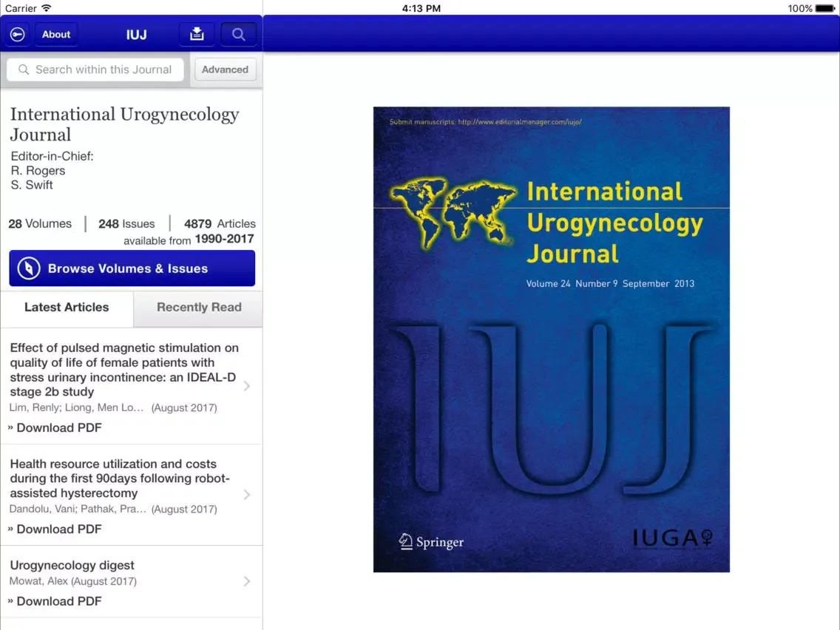Viewport: 840px width, 630px height.
Task: Open the downloads tray icon
Action: click(197, 35)
